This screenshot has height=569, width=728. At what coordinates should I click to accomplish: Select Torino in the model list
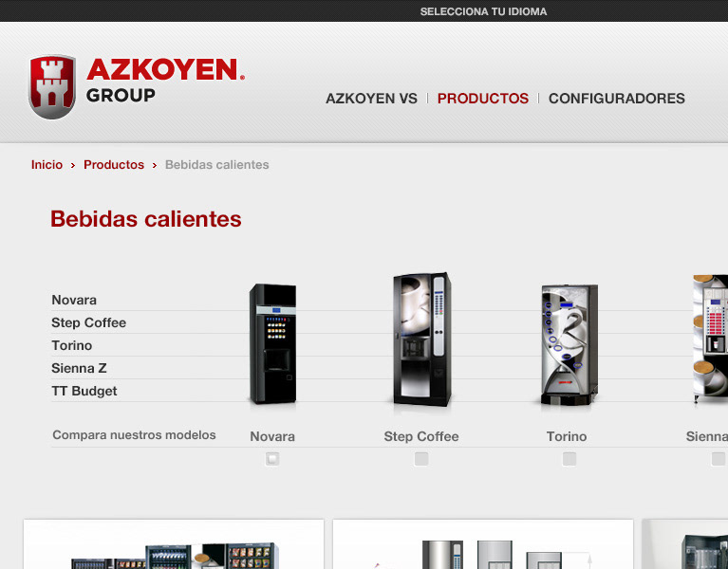(x=72, y=345)
